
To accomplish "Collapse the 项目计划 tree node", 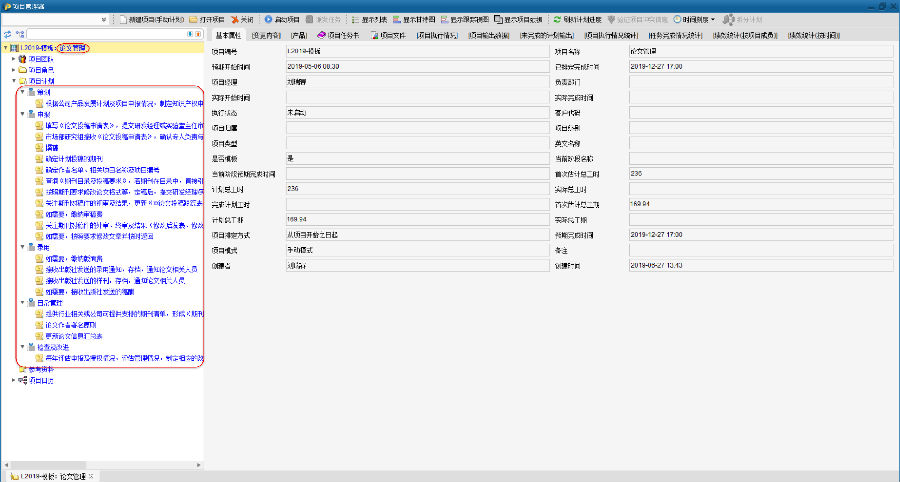I will (14, 81).
